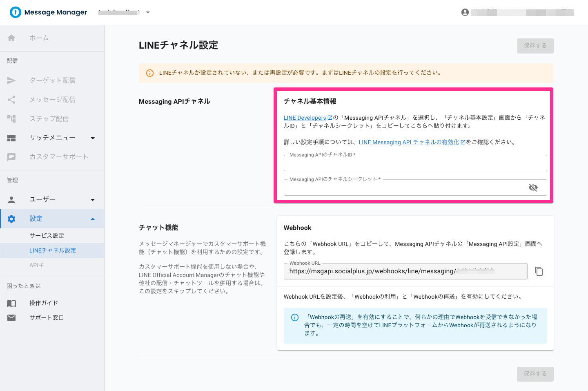This screenshot has height=391, width=588.
Task: Expand the ユーザー submenu arrow
Action: (x=93, y=200)
